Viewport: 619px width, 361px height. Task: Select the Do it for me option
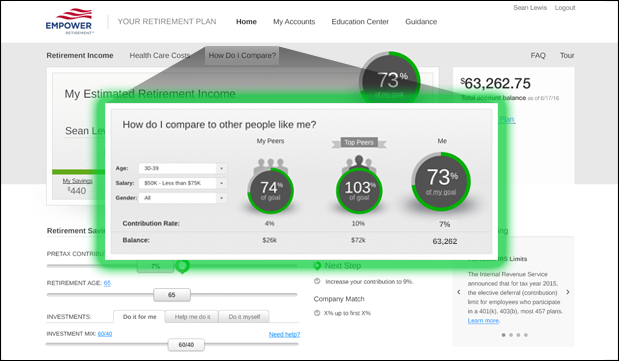coord(139,316)
